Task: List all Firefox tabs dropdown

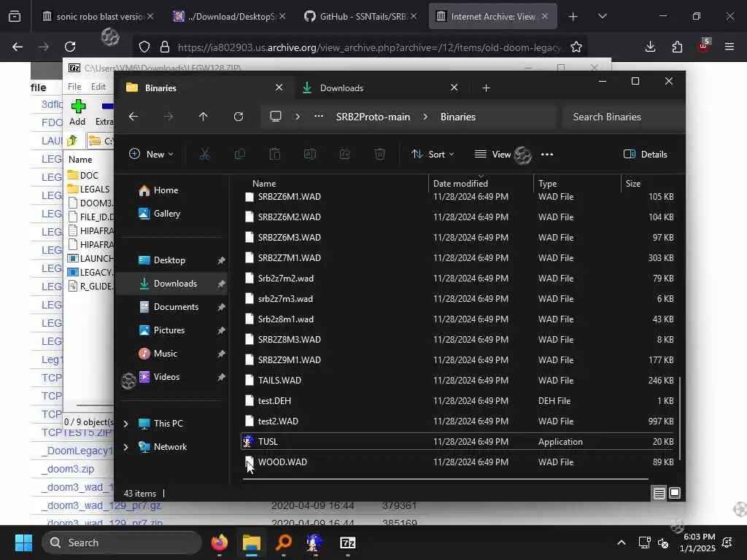Action: [602, 16]
